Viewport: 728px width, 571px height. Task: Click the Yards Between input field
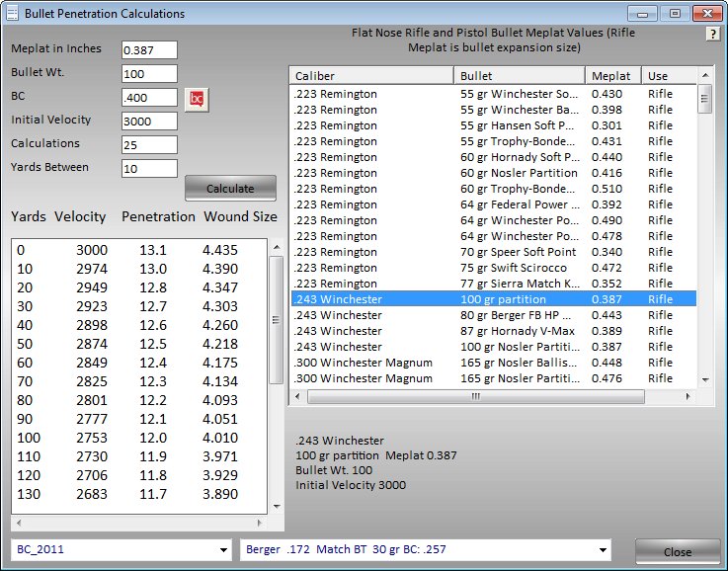click(x=148, y=169)
